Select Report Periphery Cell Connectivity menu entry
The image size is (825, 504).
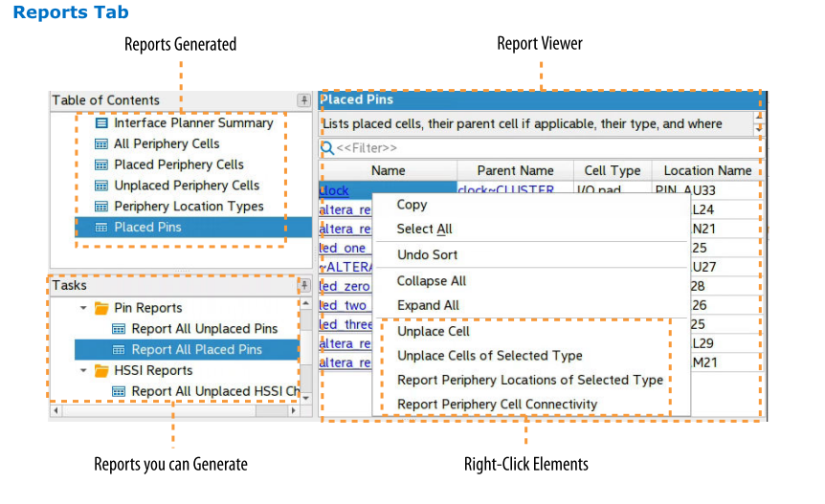point(497,405)
